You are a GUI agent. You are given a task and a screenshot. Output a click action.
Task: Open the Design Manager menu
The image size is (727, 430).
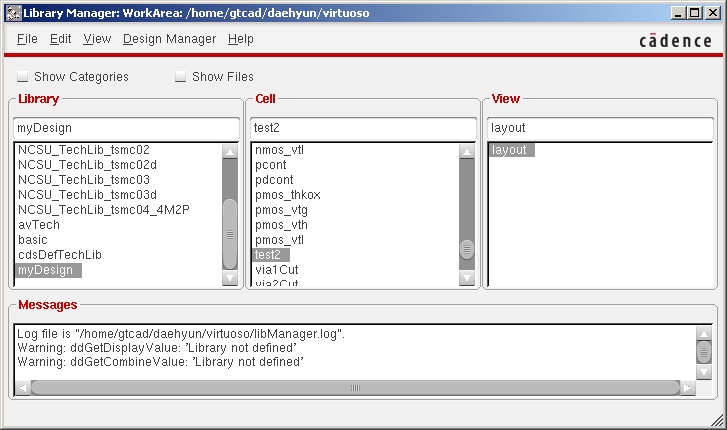click(x=169, y=39)
